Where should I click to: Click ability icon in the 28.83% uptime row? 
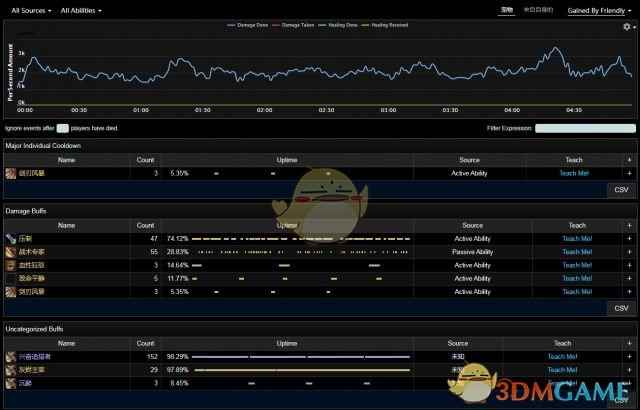point(10,252)
